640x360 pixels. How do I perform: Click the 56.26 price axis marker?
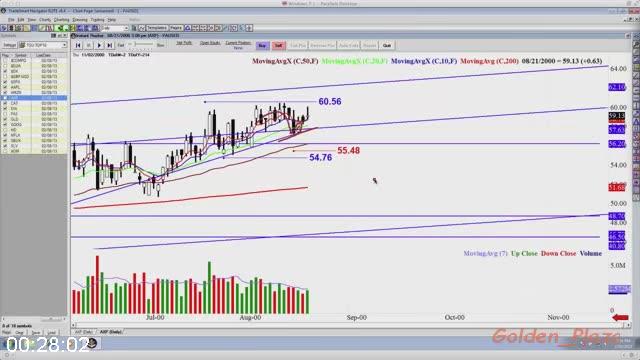pyautogui.click(x=617, y=144)
